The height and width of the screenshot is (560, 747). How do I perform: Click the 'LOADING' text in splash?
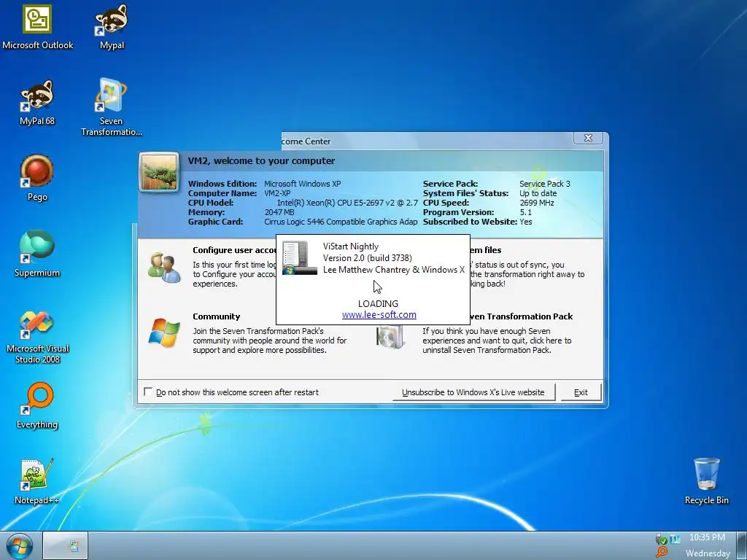click(379, 304)
